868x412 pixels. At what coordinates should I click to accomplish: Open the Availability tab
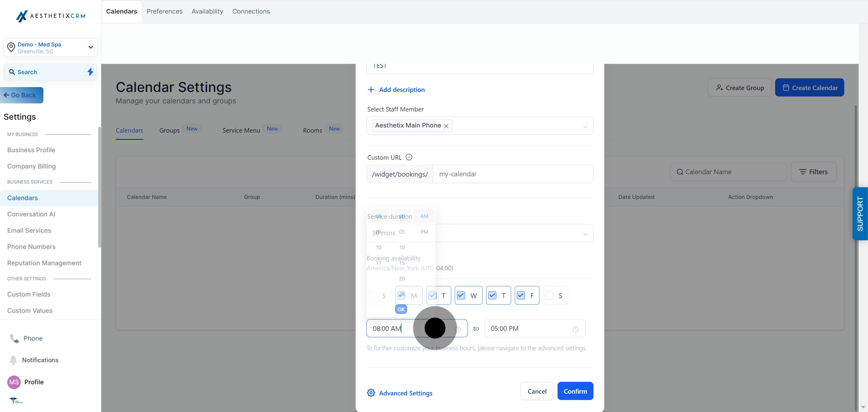[x=207, y=11]
